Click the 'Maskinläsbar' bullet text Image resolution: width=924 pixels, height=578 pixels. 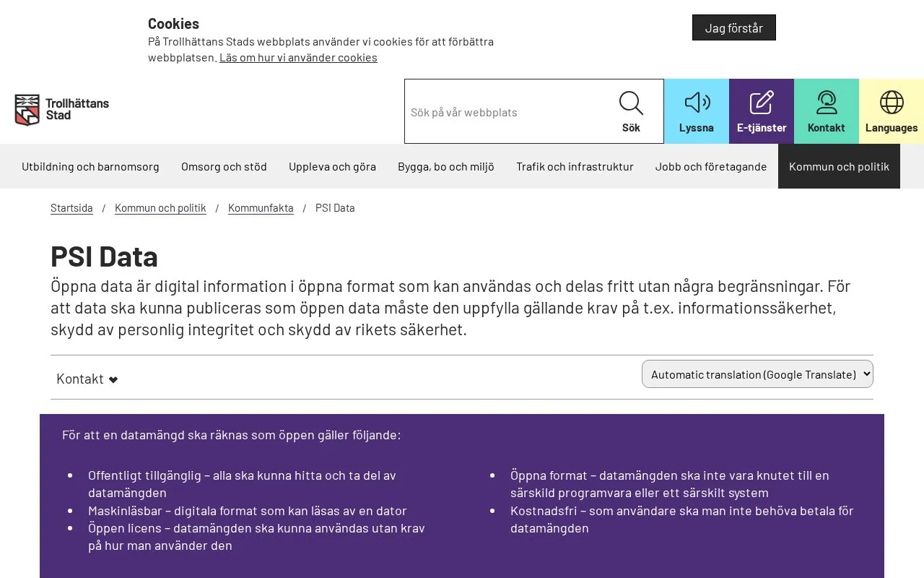coord(248,510)
